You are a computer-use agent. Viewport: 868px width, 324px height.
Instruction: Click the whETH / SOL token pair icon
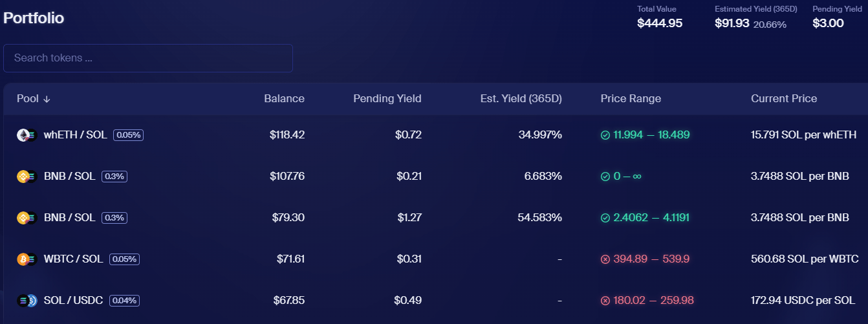(27, 135)
